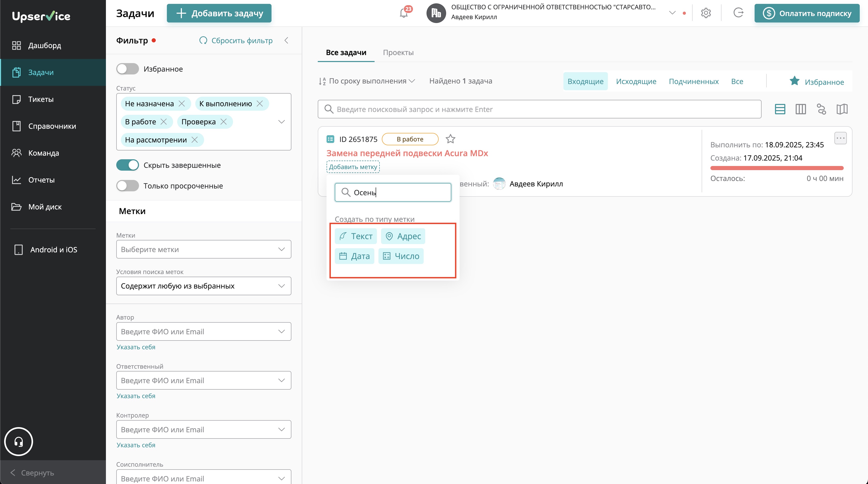The height and width of the screenshot is (484, 868).
Task: Click Авдеев Кирилл's avatar in the task card
Action: 499,184
